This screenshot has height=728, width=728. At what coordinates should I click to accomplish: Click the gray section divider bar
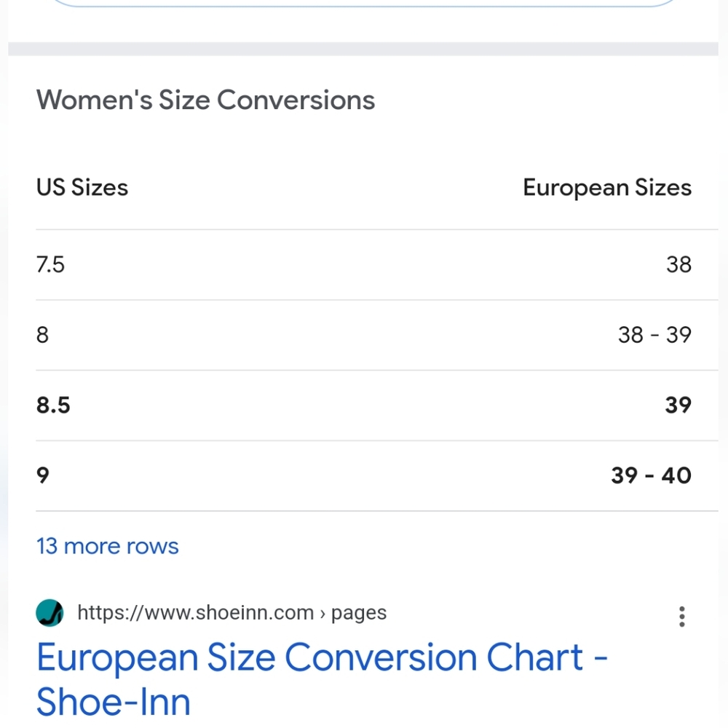[x=363, y=49]
